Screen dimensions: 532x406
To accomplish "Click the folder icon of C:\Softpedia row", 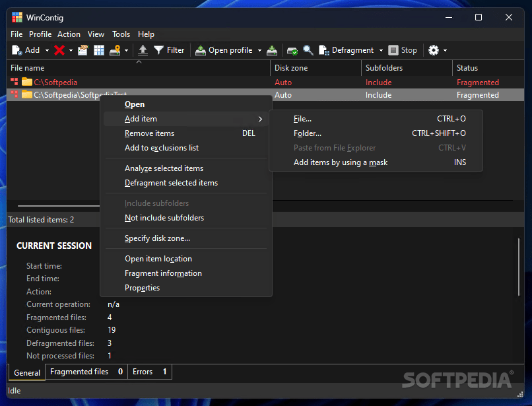I will (27, 82).
